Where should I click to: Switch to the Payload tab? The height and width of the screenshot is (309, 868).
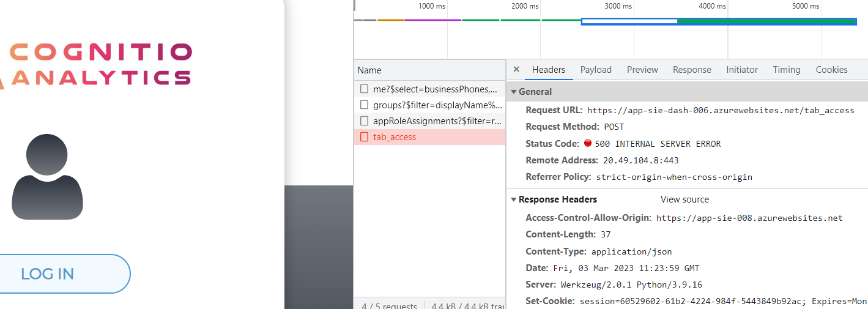pyautogui.click(x=596, y=70)
